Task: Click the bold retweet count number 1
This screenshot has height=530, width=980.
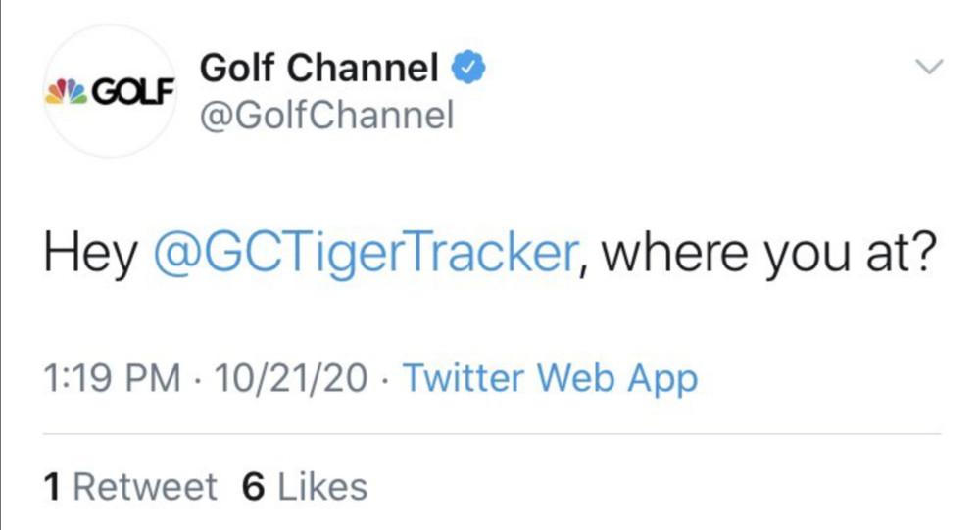Action: [55, 487]
